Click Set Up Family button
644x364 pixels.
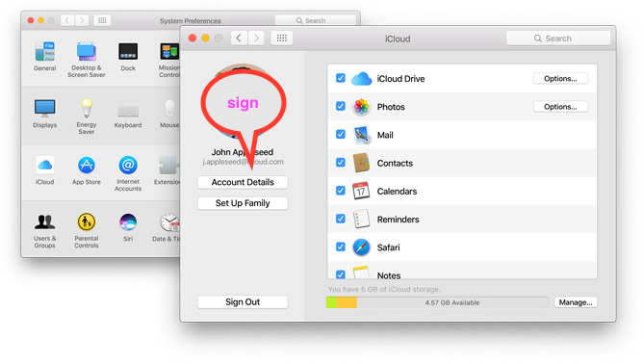tap(243, 203)
